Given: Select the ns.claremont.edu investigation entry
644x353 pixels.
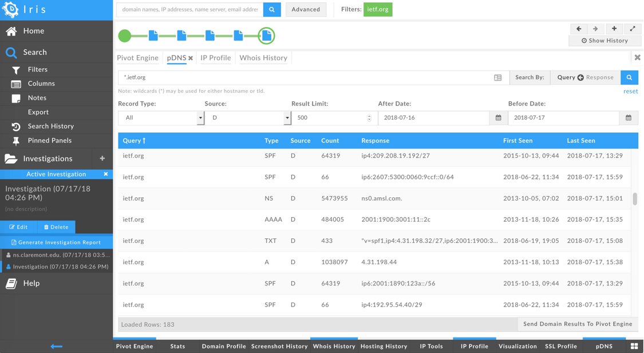Looking at the screenshot, I should coord(57,255).
